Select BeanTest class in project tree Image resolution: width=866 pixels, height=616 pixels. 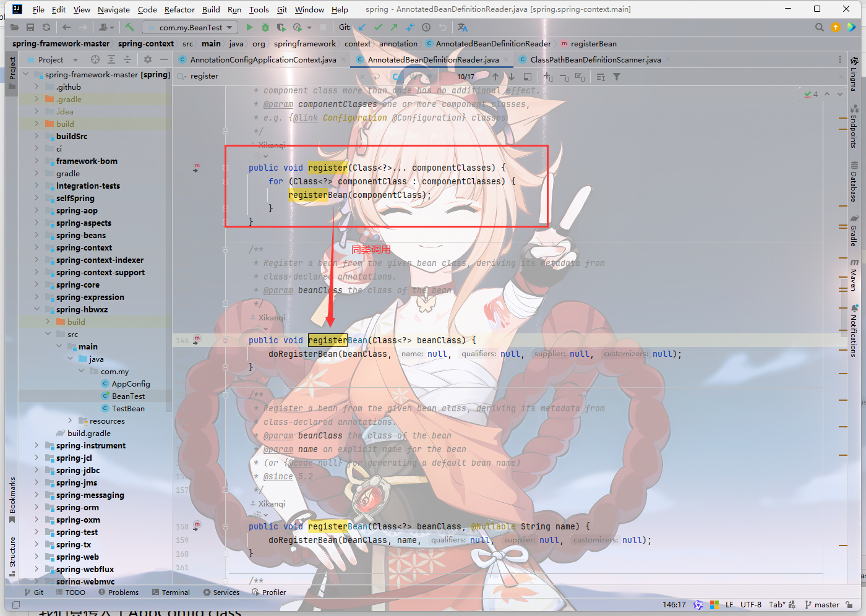[x=128, y=396]
